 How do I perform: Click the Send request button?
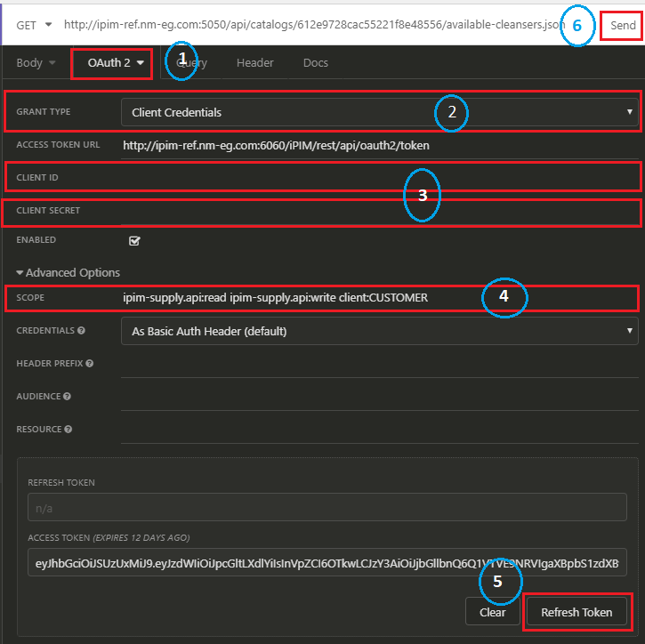(x=622, y=26)
